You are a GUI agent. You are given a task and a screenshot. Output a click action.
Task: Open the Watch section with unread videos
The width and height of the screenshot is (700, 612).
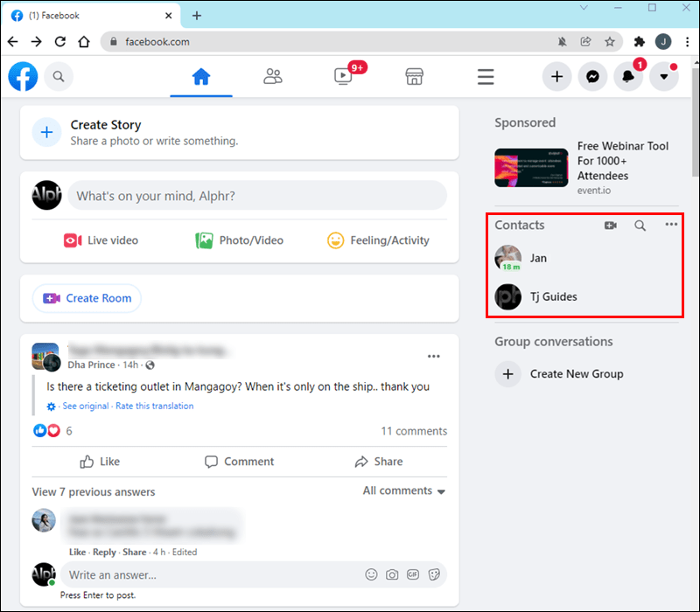pyautogui.click(x=342, y=77)
